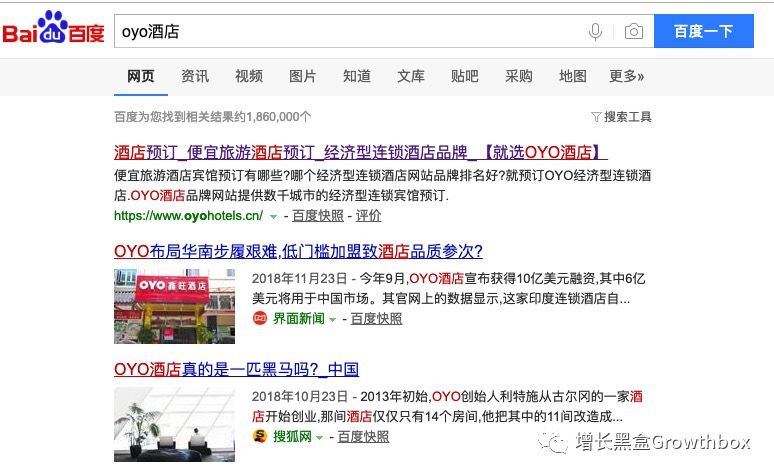
Task: Expand the 更多» tabs menu
Action: tap(626, 76)
